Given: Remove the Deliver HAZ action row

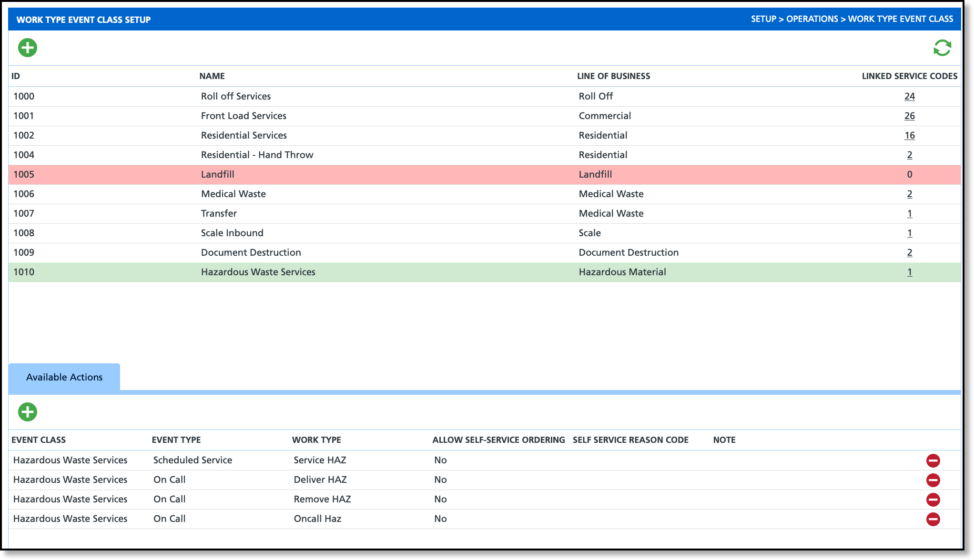Looking at the screenshot, I should tap(933, 480).
